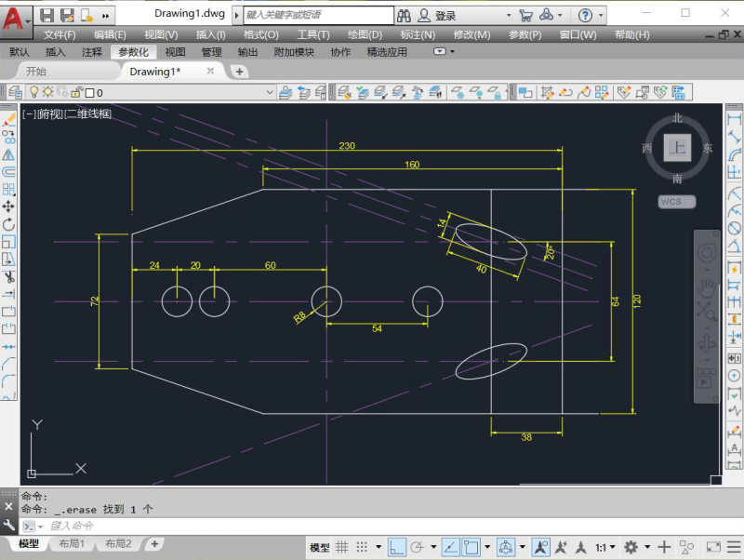744x560 pixels.
Task: Toggle layer 0 visibility with bulb icon
Action: click(x=33, y=92)
